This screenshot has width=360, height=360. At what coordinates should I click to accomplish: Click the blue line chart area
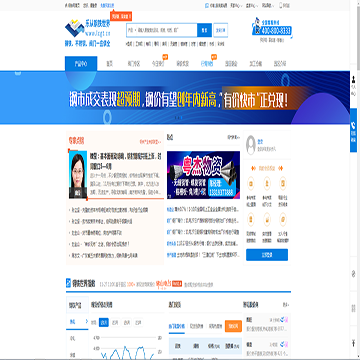[x=128, y=348]
